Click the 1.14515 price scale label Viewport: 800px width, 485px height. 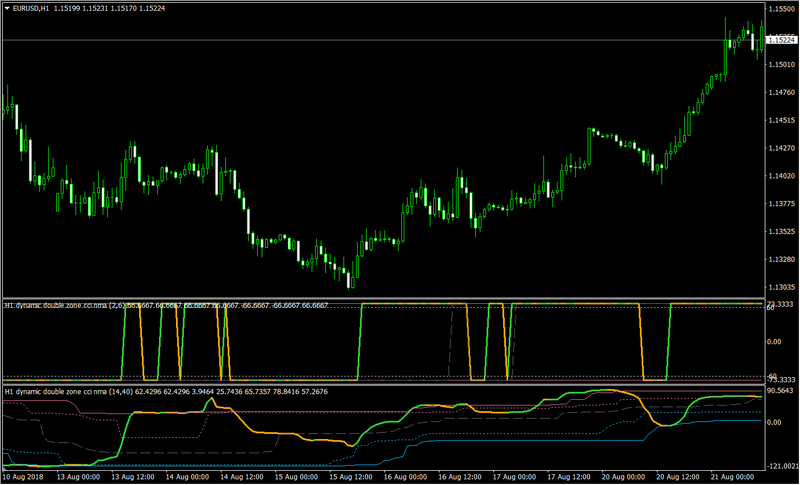tap(782, 121)
